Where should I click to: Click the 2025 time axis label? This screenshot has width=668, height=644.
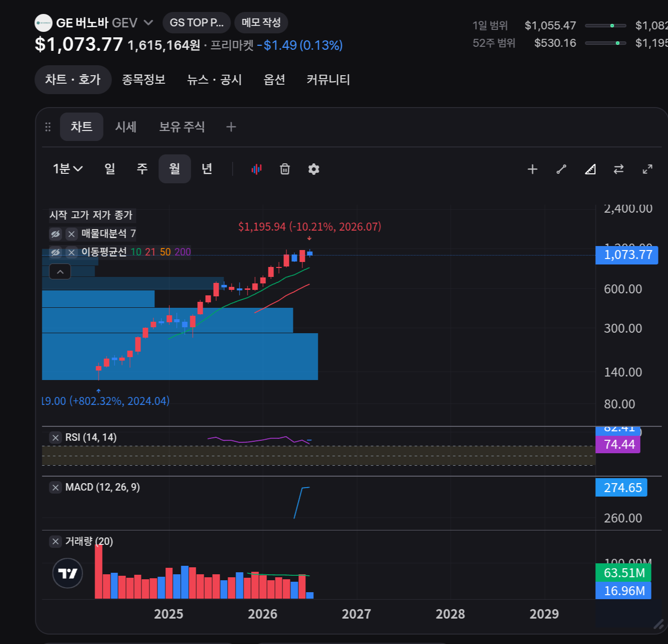point(168,614)
